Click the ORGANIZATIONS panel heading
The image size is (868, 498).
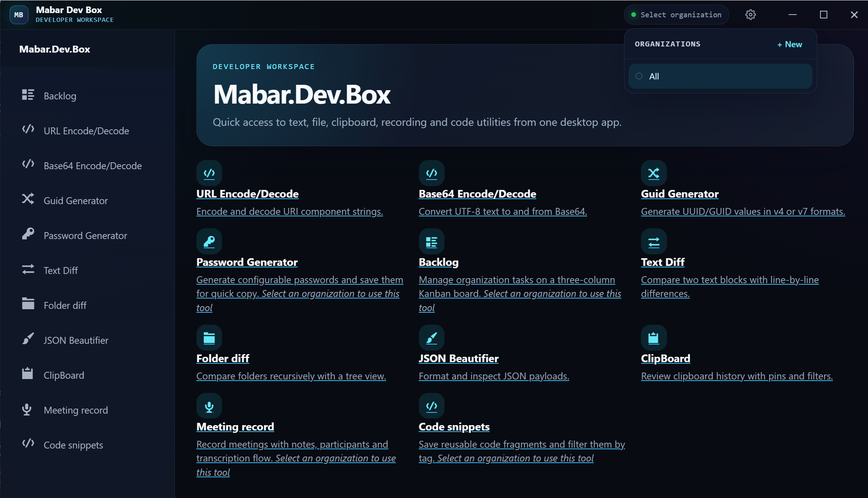tap(667, 44)
